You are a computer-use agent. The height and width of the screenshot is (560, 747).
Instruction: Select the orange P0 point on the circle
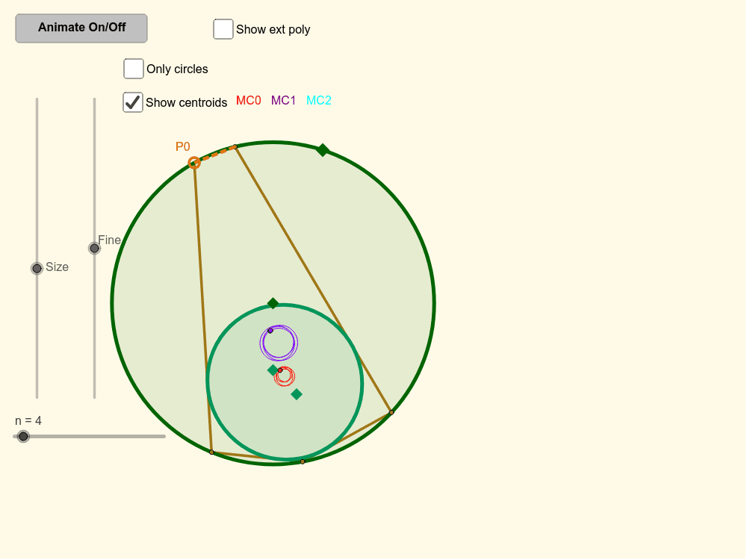(194, 163)
